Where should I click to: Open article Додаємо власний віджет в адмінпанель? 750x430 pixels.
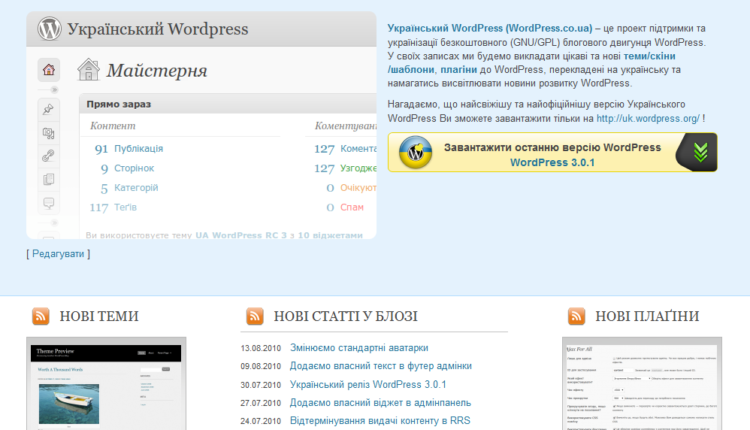click(x=380, y=403)
